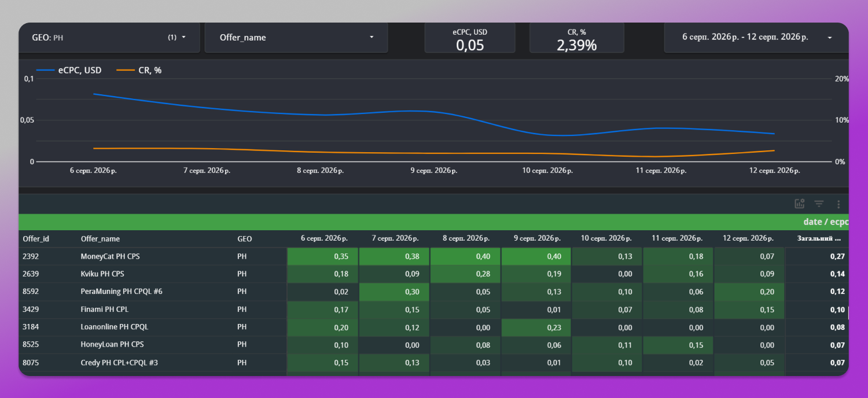This screenshot has height=398, width=868.
Task: Click chart x-axis label 10 серп. 2026 р.
Action: (x=548, y=171)
